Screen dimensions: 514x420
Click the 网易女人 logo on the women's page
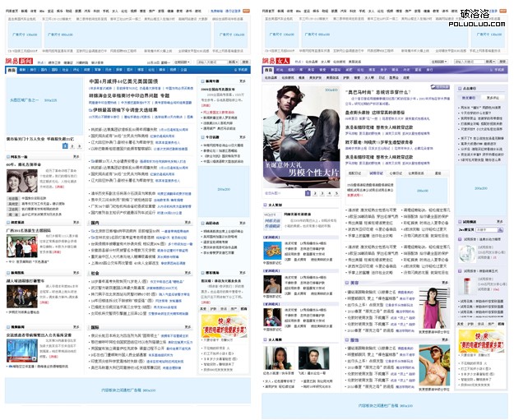click(x=276, y=61)
